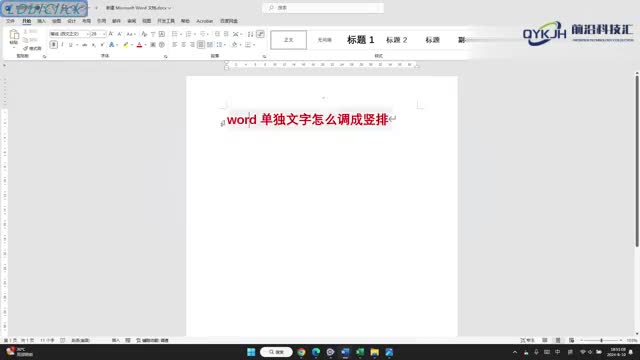Screen dimensions: 640x360
Task: Expand numbering library dropdown arrow
Action: (x=195, y=34)
